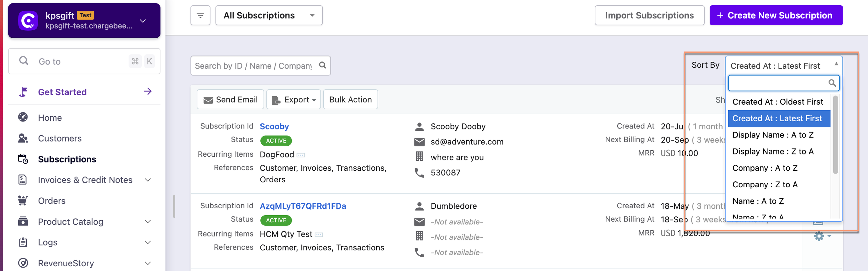Viewport: 868px width, 271px height.
Task: Open the kpsgift site switcher dropdown
Action: [143, 21]
